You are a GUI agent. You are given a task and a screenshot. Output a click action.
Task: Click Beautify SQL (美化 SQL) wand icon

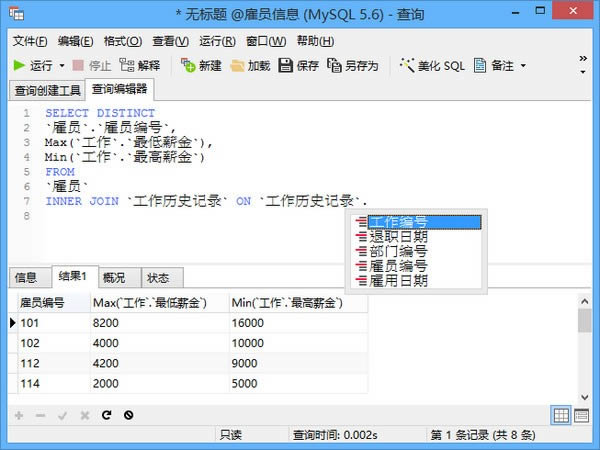407,65
